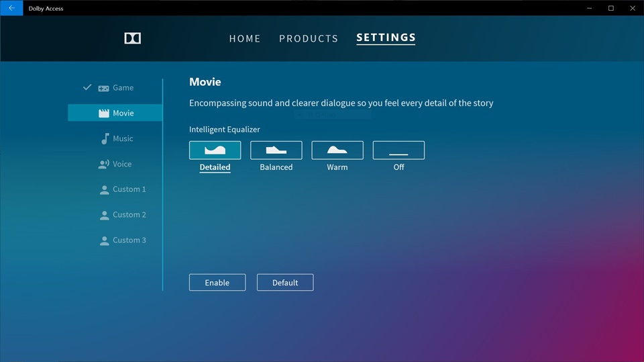Open the SETTINGS tab
The width and height of the screenshot is (644, 362).
click(386, 38)
